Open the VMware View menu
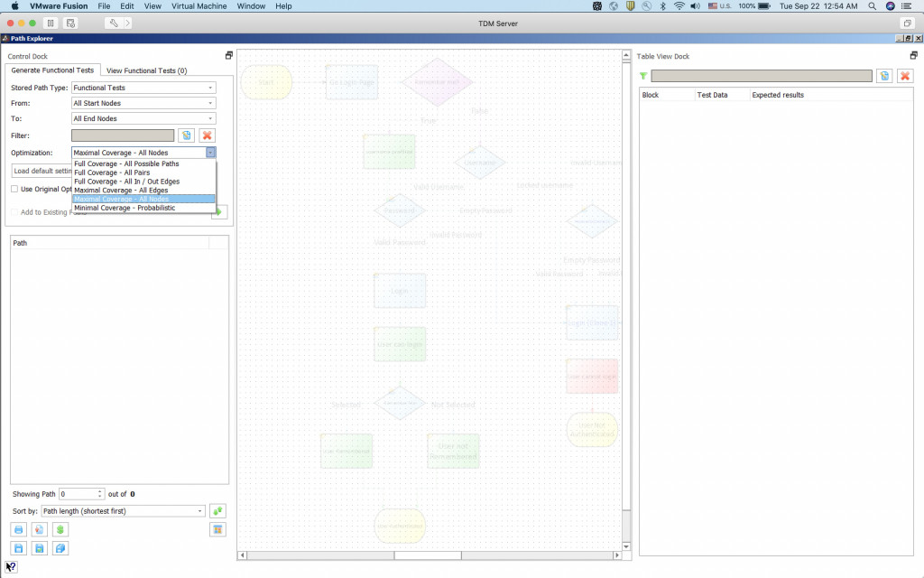 (152, 6)
